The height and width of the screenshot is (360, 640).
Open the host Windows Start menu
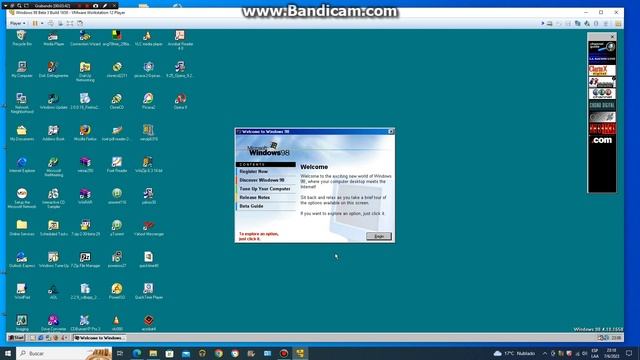coord(8,353)
